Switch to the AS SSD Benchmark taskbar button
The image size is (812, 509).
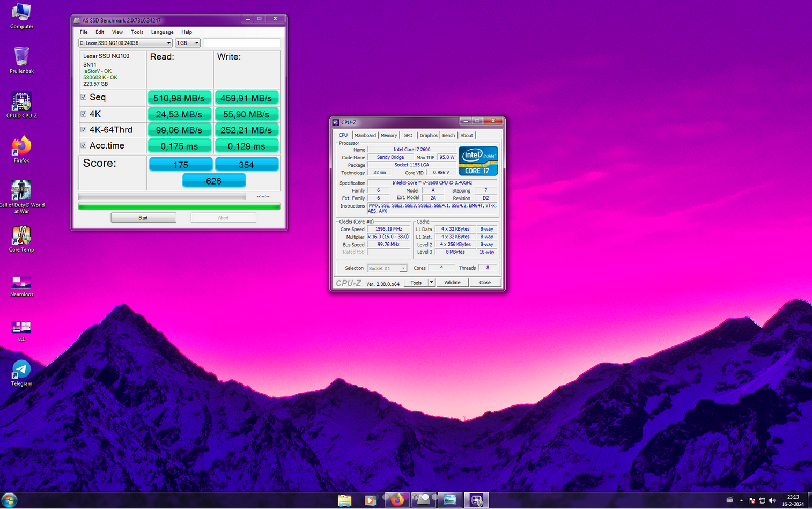pyautogui.click(x=424, y=500)
